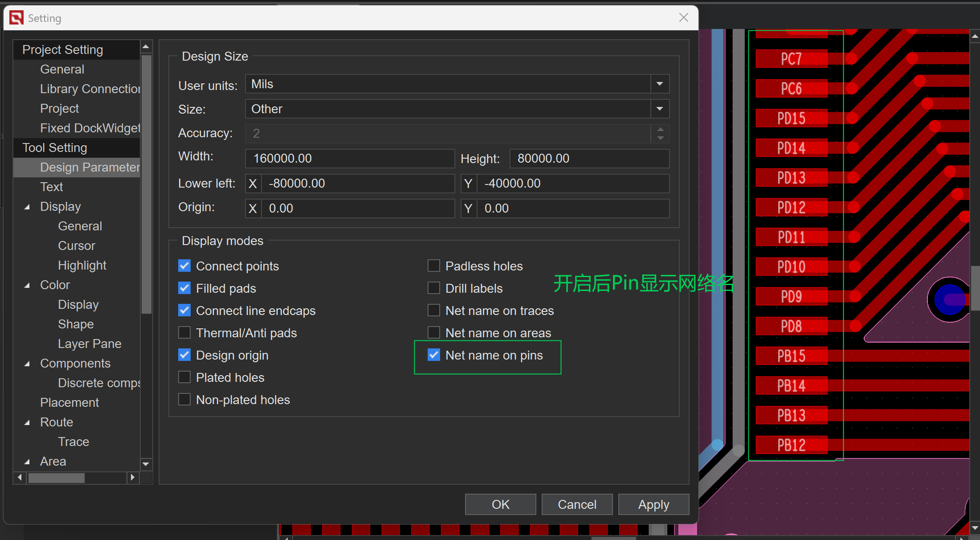Click the OK button
Screen dimensions: 980x540
pos(500,504)
